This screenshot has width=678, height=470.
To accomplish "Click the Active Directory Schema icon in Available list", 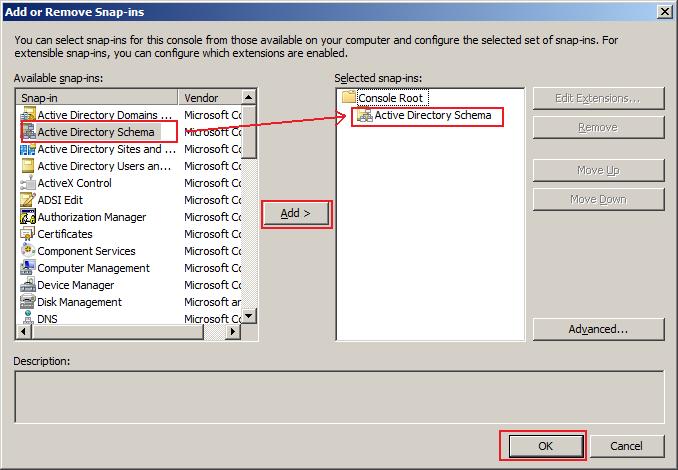I will click(29, 131).
